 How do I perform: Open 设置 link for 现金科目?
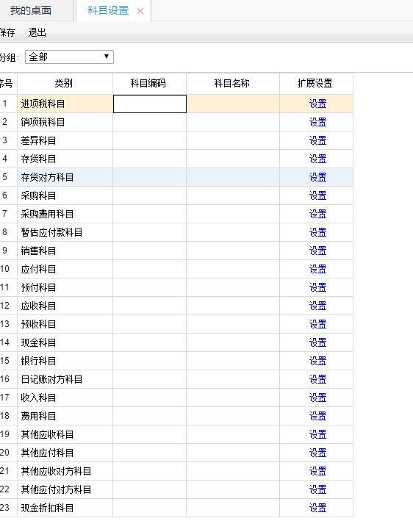tap(317, 342)
